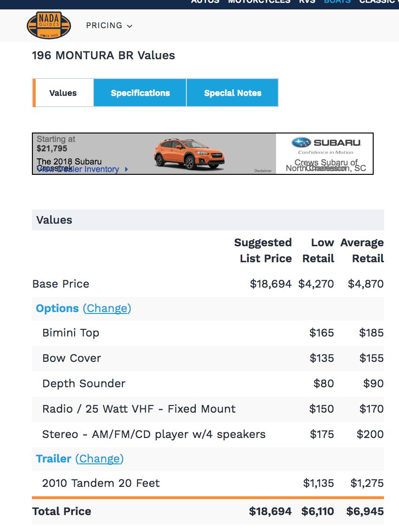Click the Crews Subaru dealer text
This screenshot has height=532, width=399.
pos(326,165)
